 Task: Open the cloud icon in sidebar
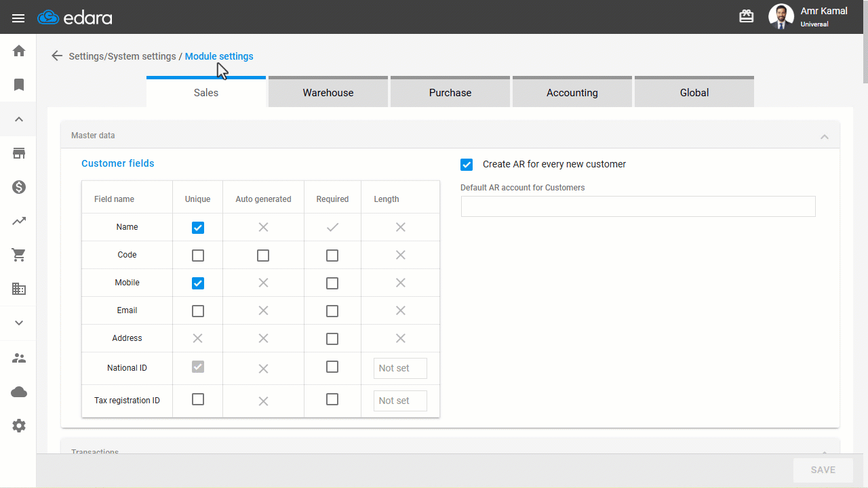pos(19,392)
